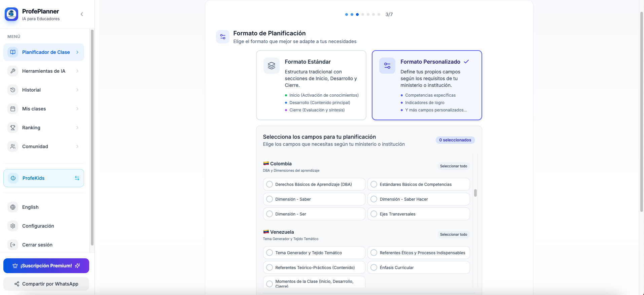Viewport: 644px width, 295px height.
Task: Click the Venezuela flag icon
Action: [x=266, y=232]
